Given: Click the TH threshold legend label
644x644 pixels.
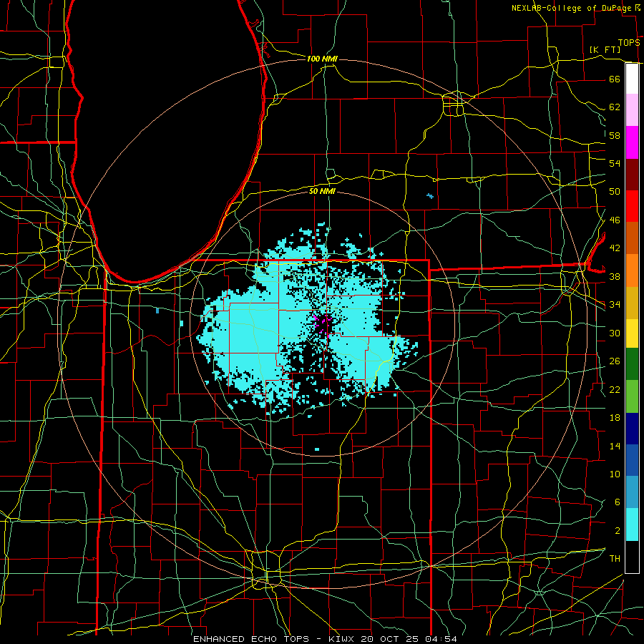Looking at the screenshot, I should 615,559.
